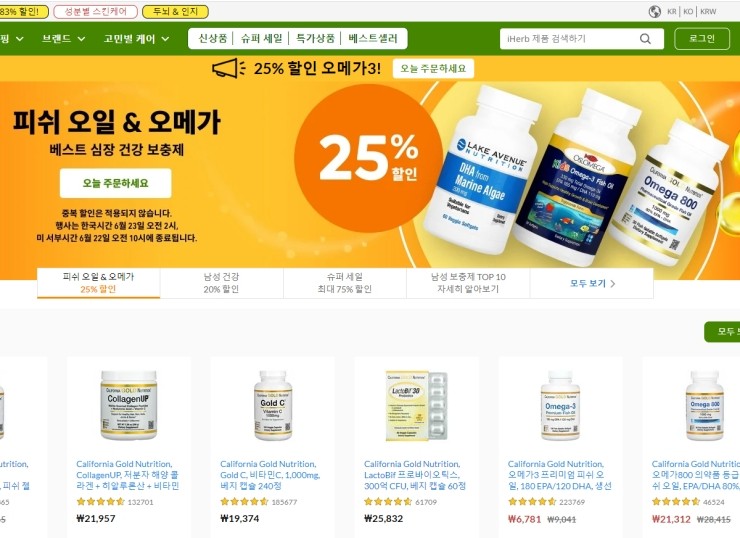Switch to the 슈퍼 세일 최대 75% tab
Screen dimensions: 740x538
[x=345, y=283]
